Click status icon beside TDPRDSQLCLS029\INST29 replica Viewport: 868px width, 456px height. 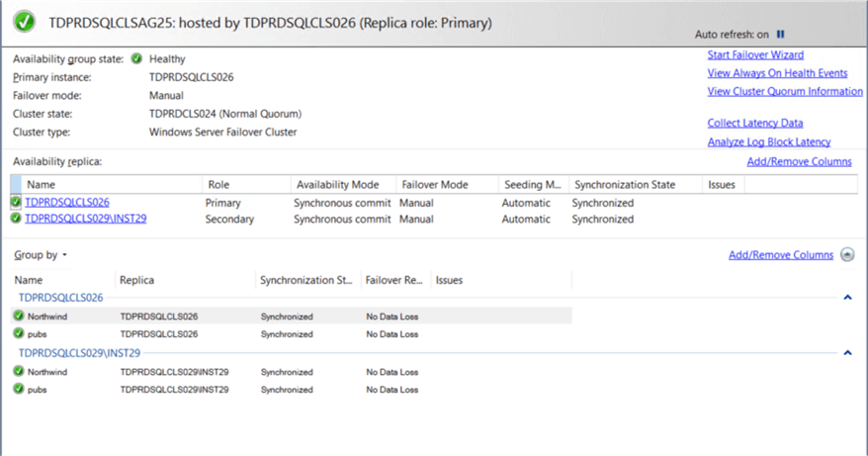pos(16,219)
